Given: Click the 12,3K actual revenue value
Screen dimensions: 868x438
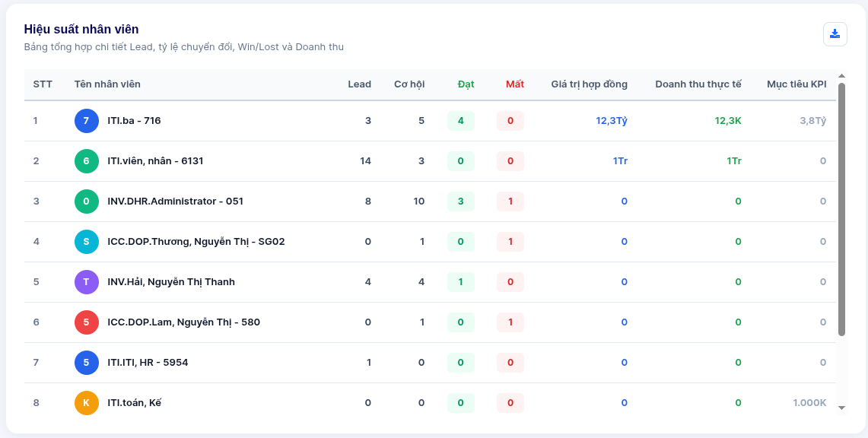Looking at the screenshot, I should 728,121.
